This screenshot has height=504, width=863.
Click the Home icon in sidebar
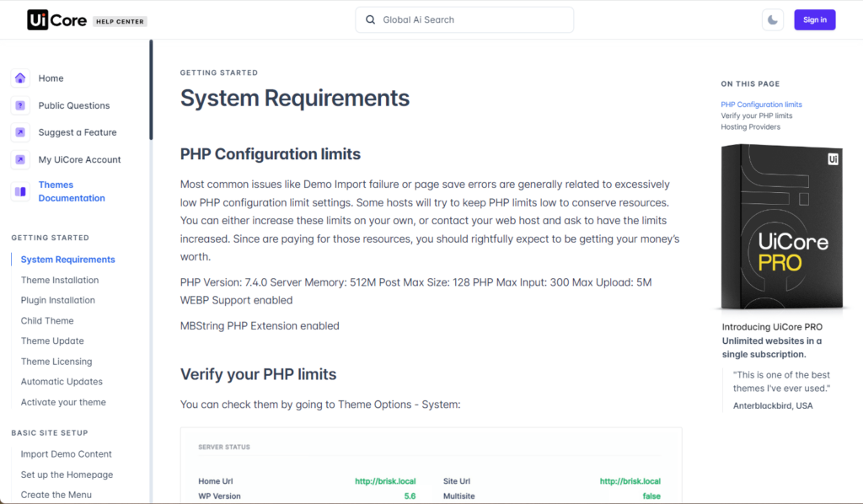(20, 78)
